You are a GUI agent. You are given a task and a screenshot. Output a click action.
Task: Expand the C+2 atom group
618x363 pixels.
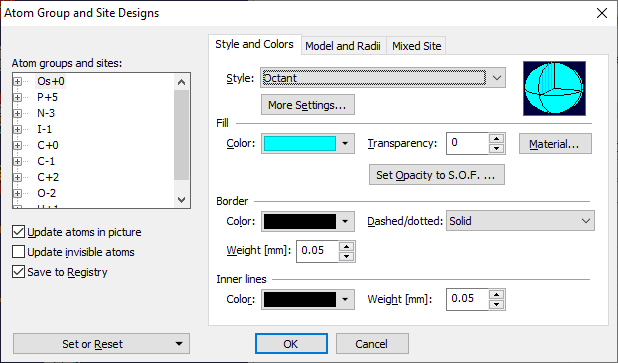point(17,177)
